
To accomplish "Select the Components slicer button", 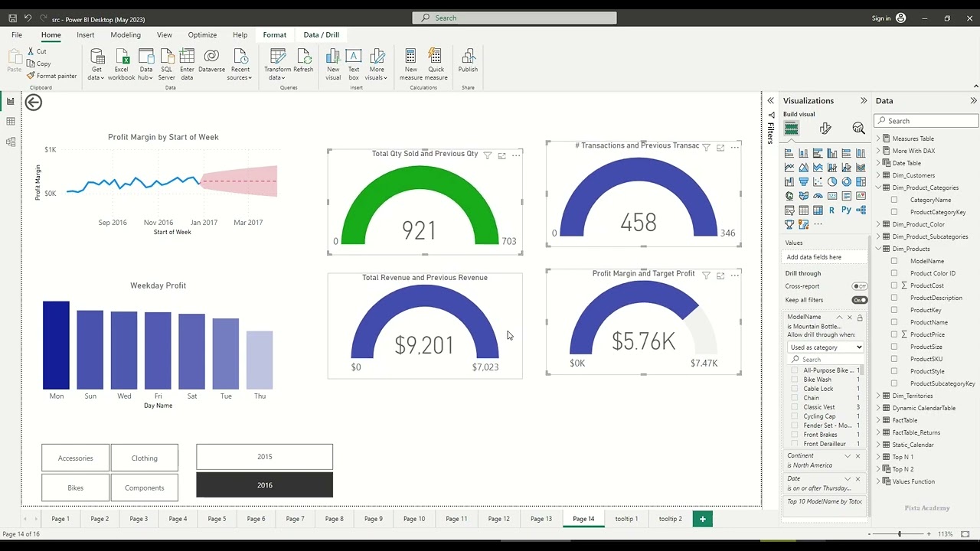I will click(x=144, y=487).
